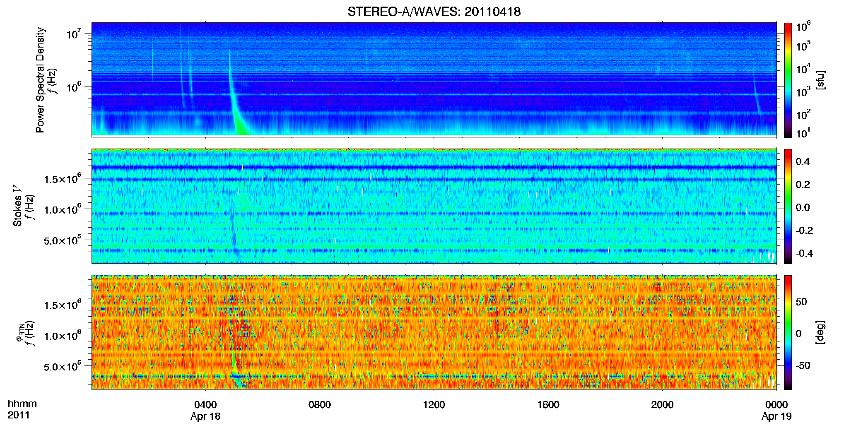This screenshot has height=447, width=868.
Task: Click the -50 label on the degrees color scale
Action: (x=803, y=365)
